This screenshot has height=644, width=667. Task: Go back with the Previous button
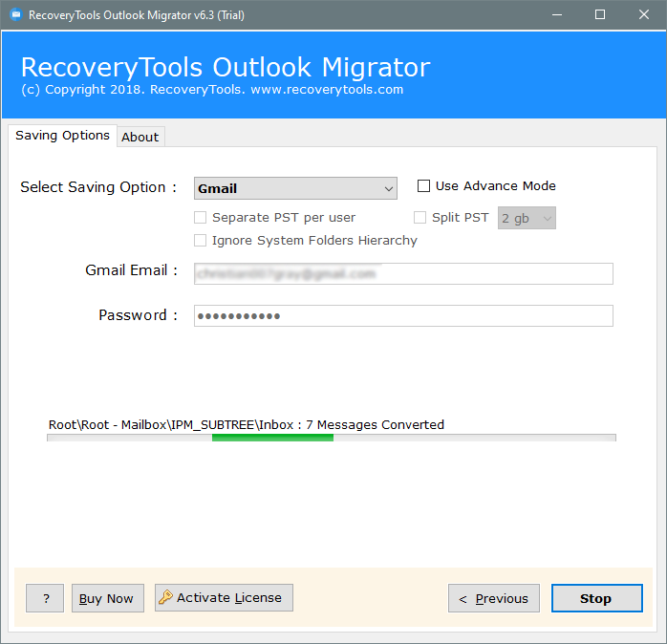pos(494,598)
